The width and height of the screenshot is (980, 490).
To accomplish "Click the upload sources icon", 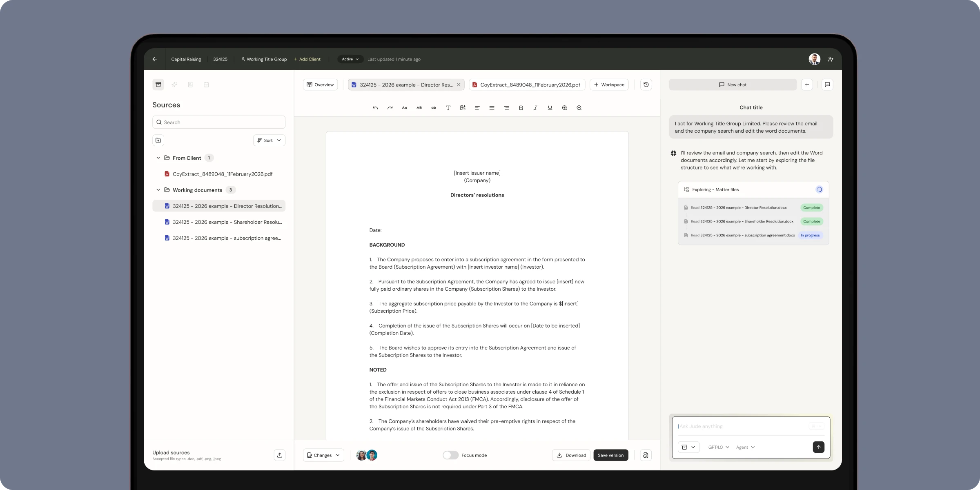I will [x=279, y=455].
